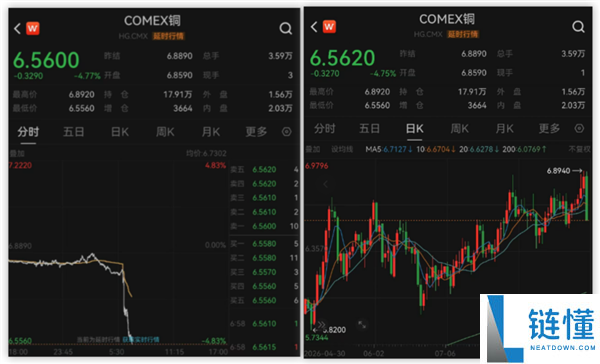Click the large 6.5600 price in left panel
Screen dimensions: 600x364
point(46,60)
